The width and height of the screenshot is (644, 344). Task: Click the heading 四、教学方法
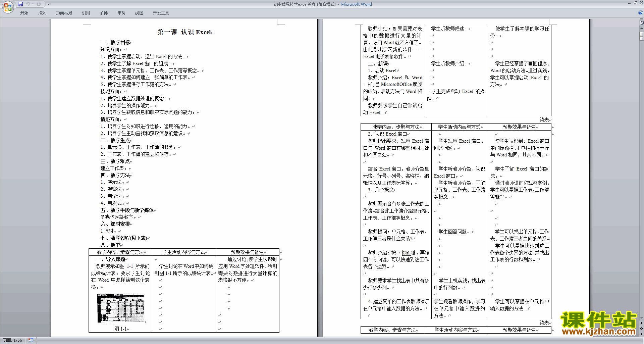click(x=115, y=175)
